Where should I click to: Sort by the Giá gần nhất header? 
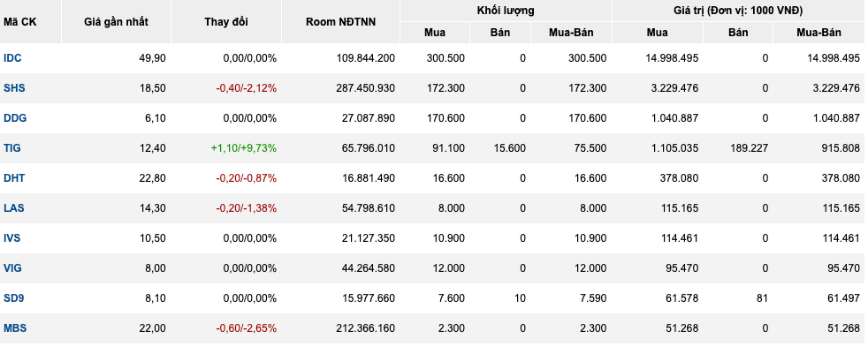coord(117,22)
